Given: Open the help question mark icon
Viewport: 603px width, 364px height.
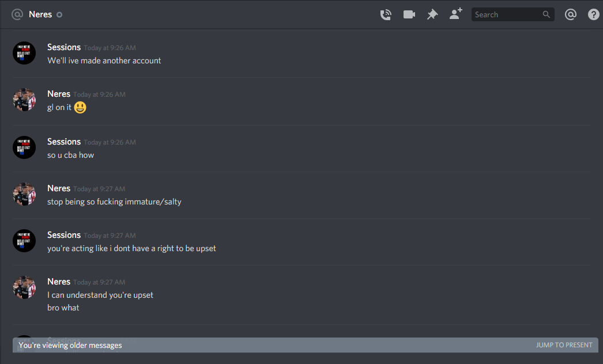Looking at the screenshot, I should coord(594,14).
